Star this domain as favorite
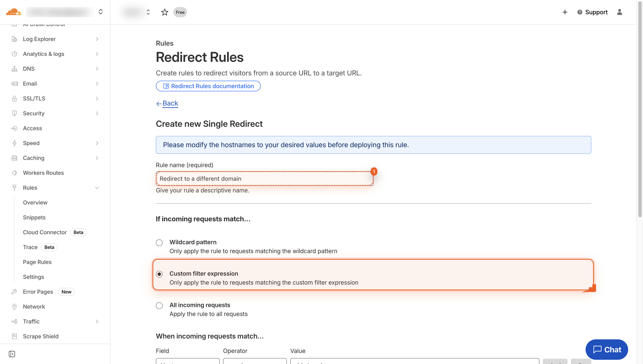This screenshot has height=364, width=643. pos(164,12)
